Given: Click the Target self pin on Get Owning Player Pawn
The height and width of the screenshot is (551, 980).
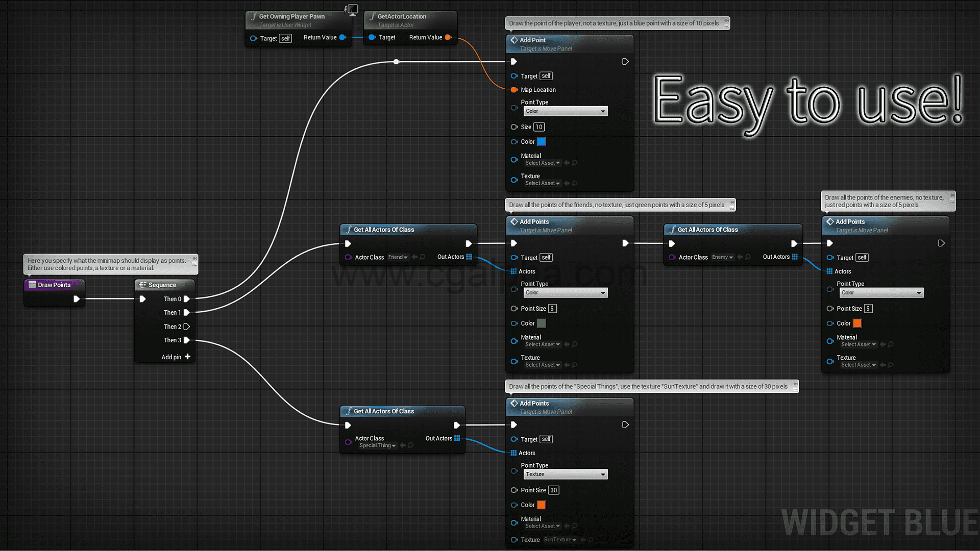Looking at the screenshot, I should tap(254, 38).
